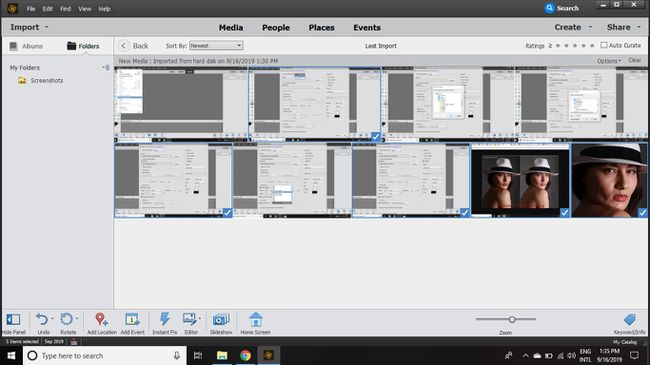The image size is (650, 365).
Task: Switch to the People tab
Action: click(x=276, y=27)
